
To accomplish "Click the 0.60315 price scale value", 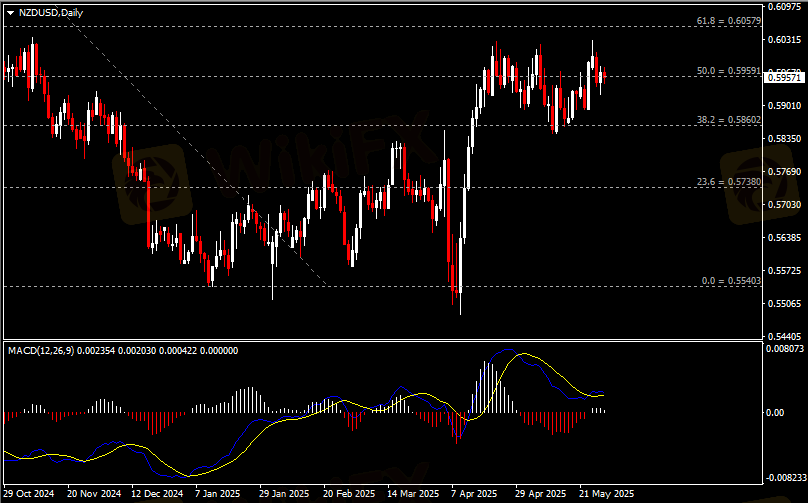I will 784,40.
